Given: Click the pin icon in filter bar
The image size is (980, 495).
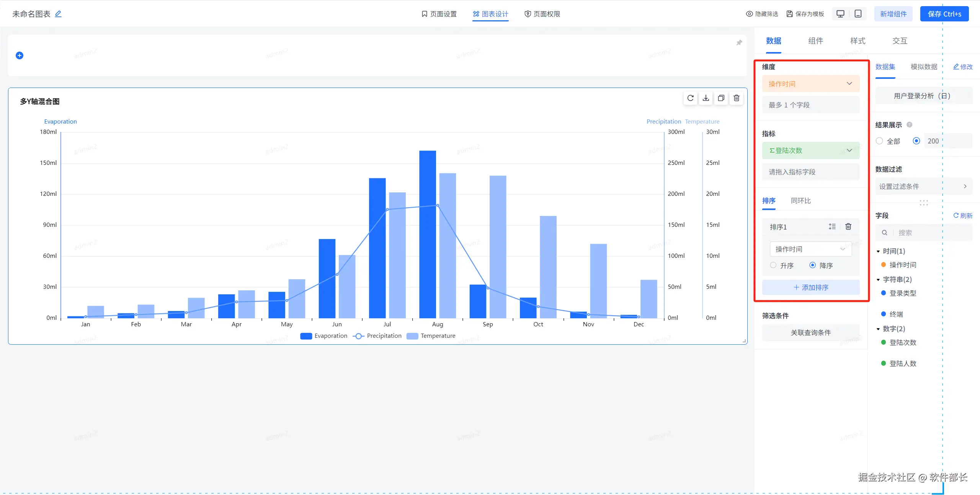Looking at the screenshot, I should coord(739,42).
